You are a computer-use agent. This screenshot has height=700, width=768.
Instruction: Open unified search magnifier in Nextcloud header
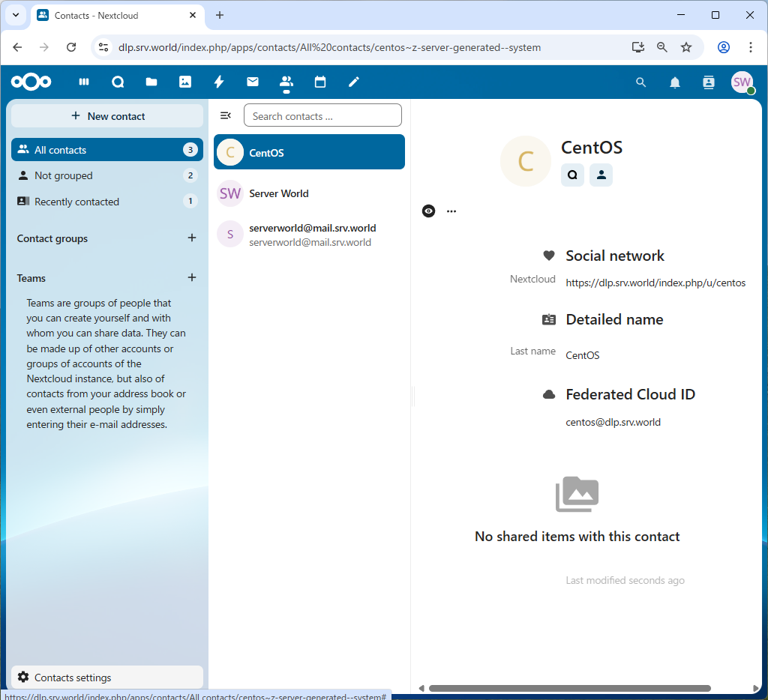[x=640, y=82]
